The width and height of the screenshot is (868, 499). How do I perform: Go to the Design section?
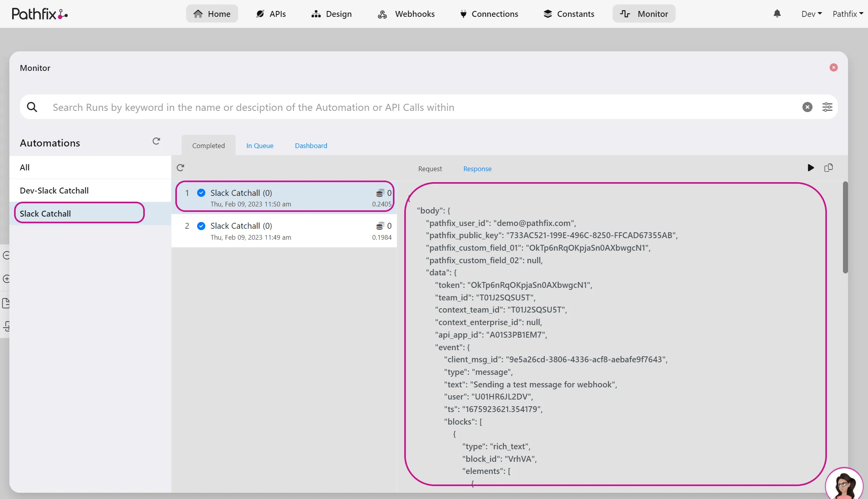click(331, 14)
